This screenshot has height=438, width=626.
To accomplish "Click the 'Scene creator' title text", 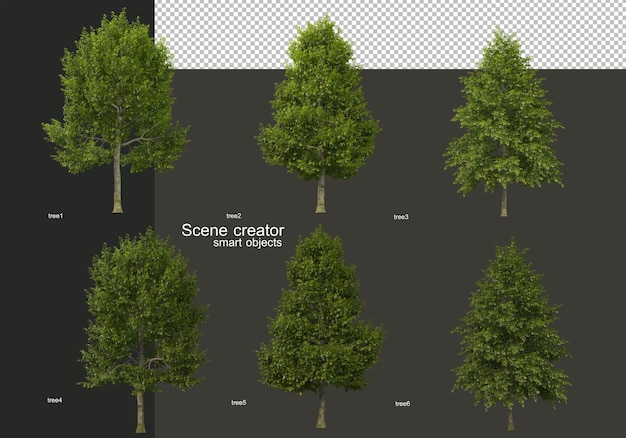I will point(233,230).
